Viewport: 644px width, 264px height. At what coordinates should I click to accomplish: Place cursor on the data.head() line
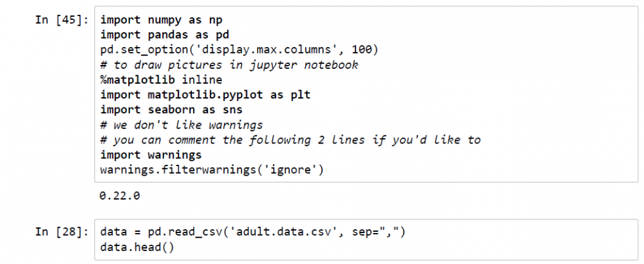pyautogui.click(x=137, y=247)
